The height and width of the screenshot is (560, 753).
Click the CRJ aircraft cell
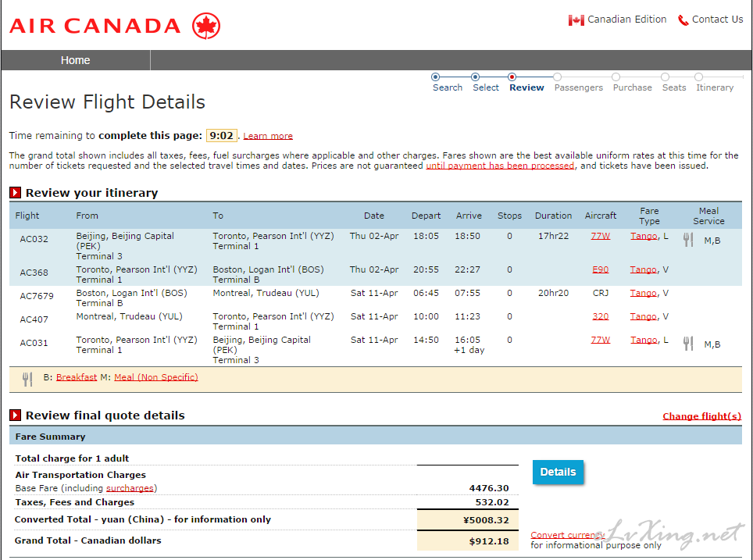tap(600, 293)
